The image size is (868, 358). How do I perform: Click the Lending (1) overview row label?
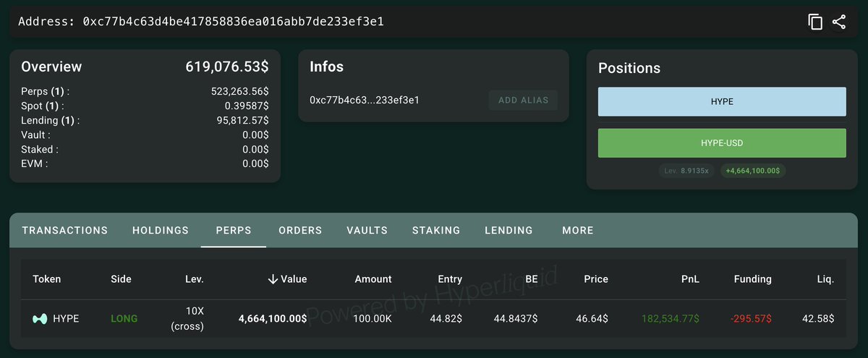(x=51, y=121)
